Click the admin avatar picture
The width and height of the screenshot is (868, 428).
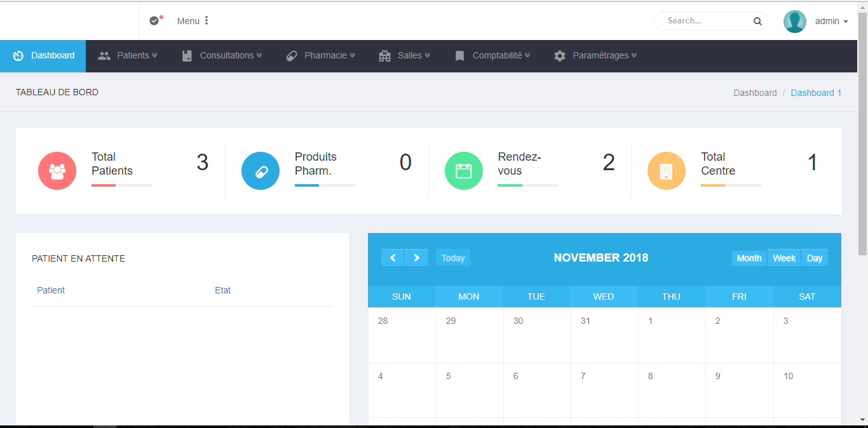coord(794,22)
